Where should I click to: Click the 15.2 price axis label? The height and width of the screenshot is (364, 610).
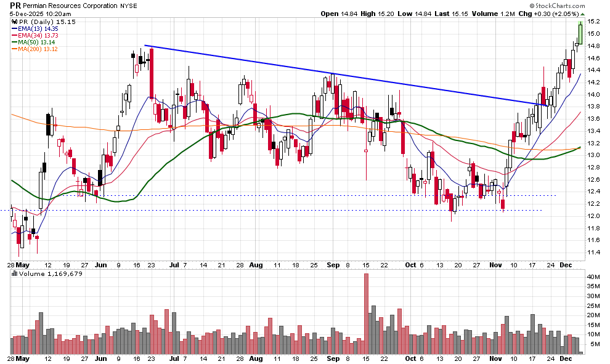[595, 22]
